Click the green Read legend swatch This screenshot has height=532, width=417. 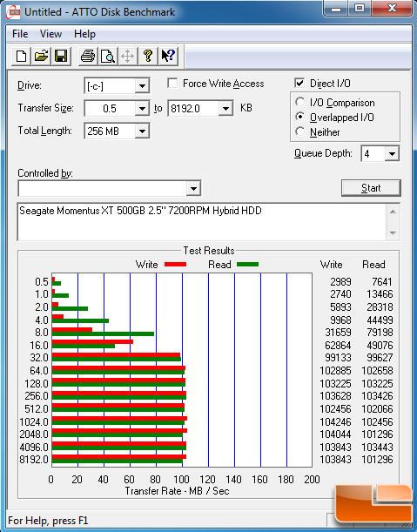pos(248,265)
